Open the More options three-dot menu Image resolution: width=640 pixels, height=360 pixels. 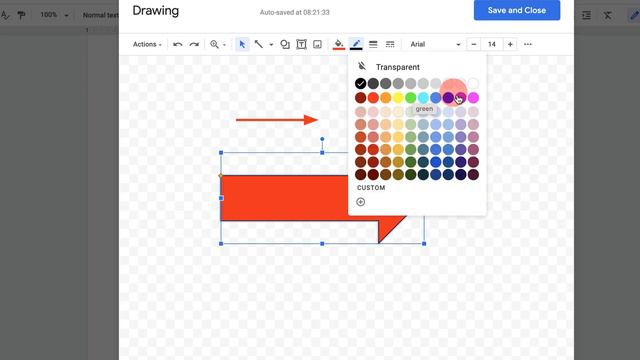528,44
